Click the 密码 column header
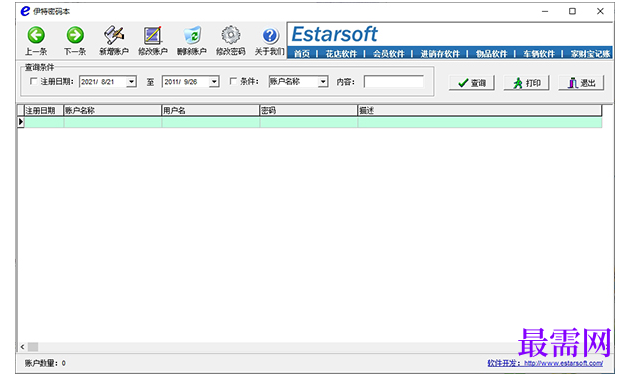Viewport: 630px width, 374px height. (x=309, y=110)
